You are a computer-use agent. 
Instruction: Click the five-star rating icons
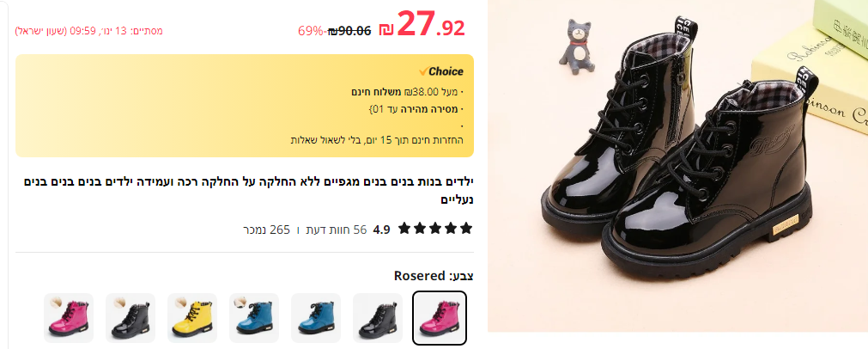tap(435, 229)
